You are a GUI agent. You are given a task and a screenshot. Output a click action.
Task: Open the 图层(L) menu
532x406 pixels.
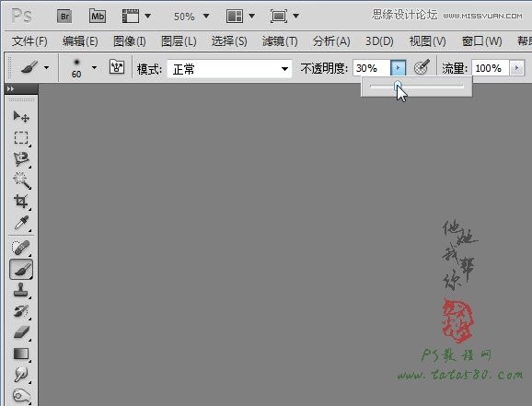point(179,41)
